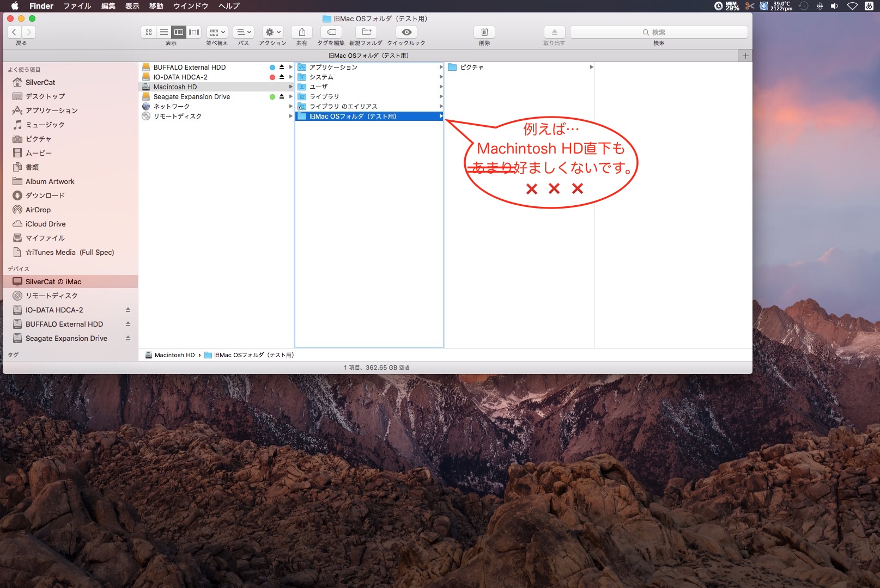Go back with the back arrow button

15,32
